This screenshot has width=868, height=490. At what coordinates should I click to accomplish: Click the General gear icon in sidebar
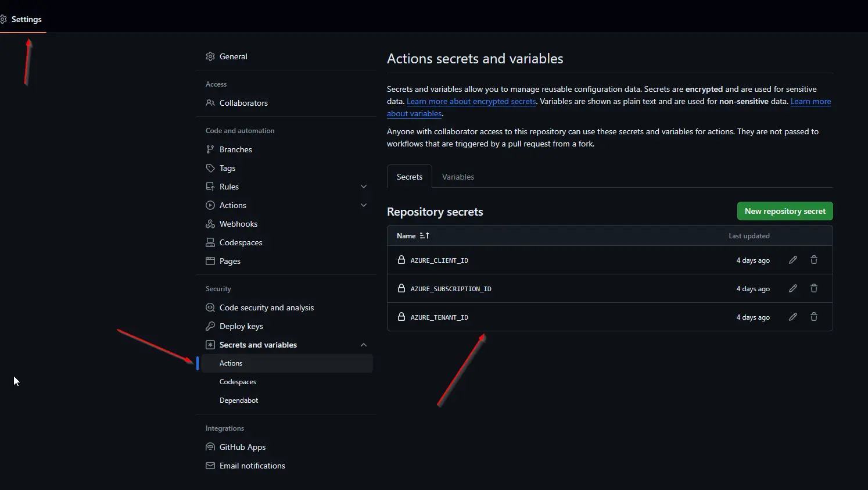tap(210, 56)
